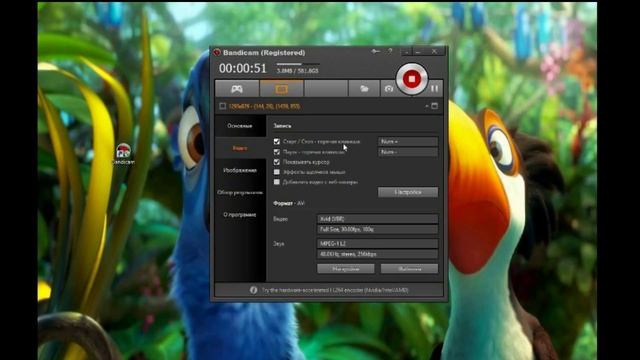This screenshot has height=360, width=640.
Task: Click the Pause hotkey input field
Action: pyautogui.click(x=408, y=152)
